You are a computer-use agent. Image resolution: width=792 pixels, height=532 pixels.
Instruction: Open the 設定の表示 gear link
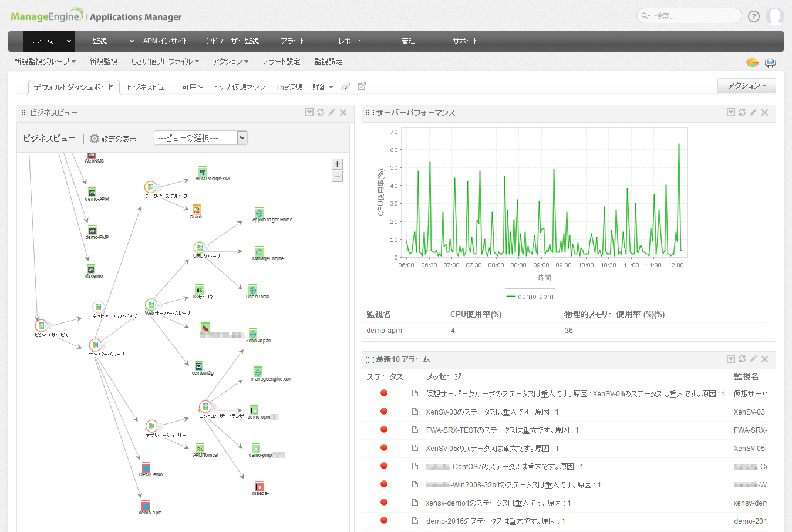[x=113, y=139]
